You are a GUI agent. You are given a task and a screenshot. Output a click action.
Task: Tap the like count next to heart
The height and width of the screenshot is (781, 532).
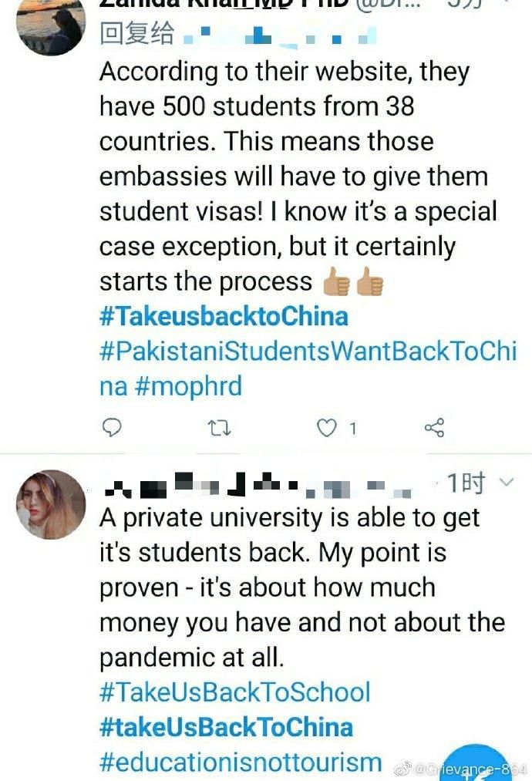tap(352, 429)
